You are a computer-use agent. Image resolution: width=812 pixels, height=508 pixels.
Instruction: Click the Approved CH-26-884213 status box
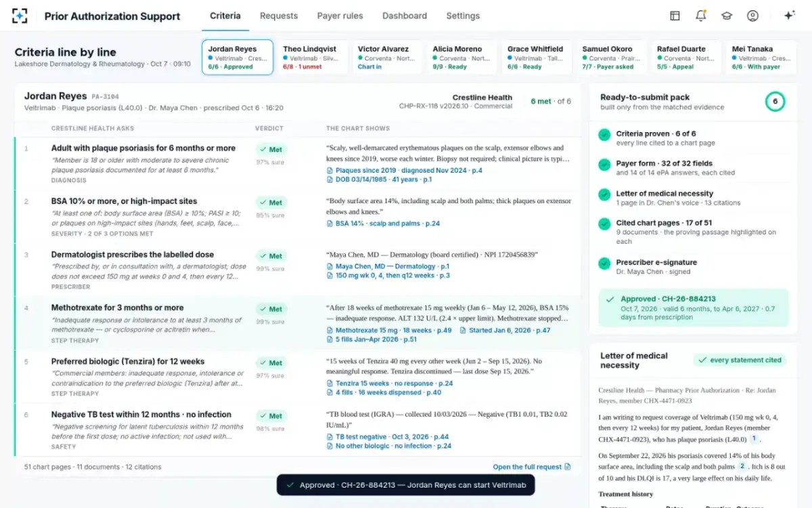pyautogui.click(x=694, y=308)
